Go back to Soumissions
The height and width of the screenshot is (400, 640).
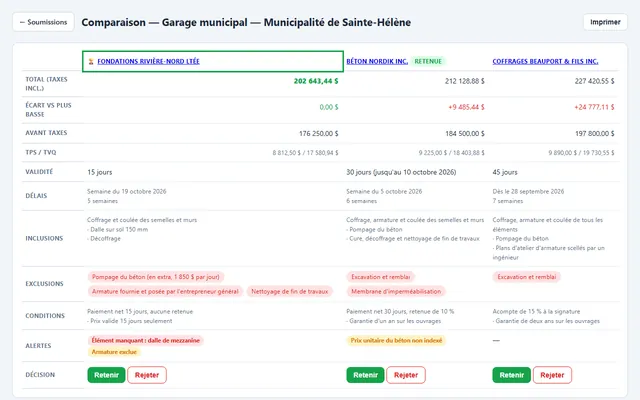43,22
